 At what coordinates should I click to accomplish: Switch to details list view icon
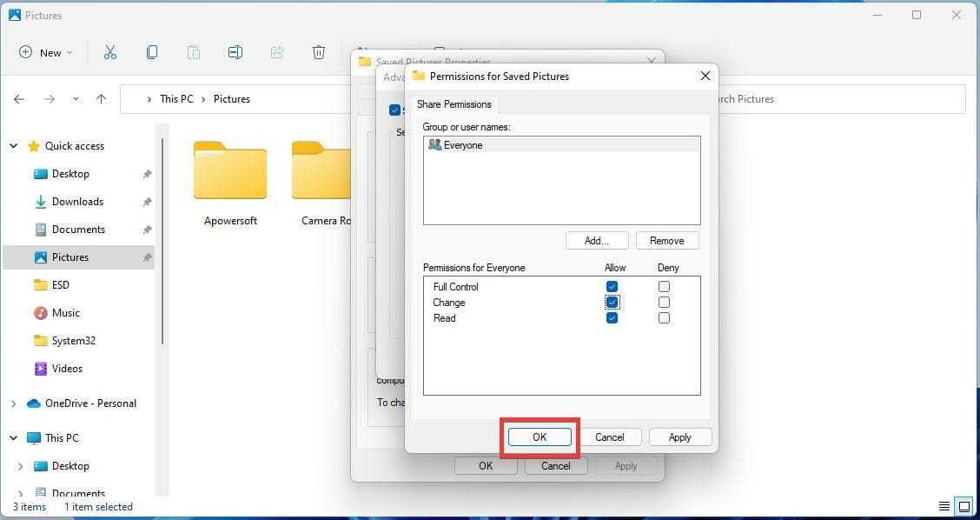pyautogui.click(x=944, y=506)
